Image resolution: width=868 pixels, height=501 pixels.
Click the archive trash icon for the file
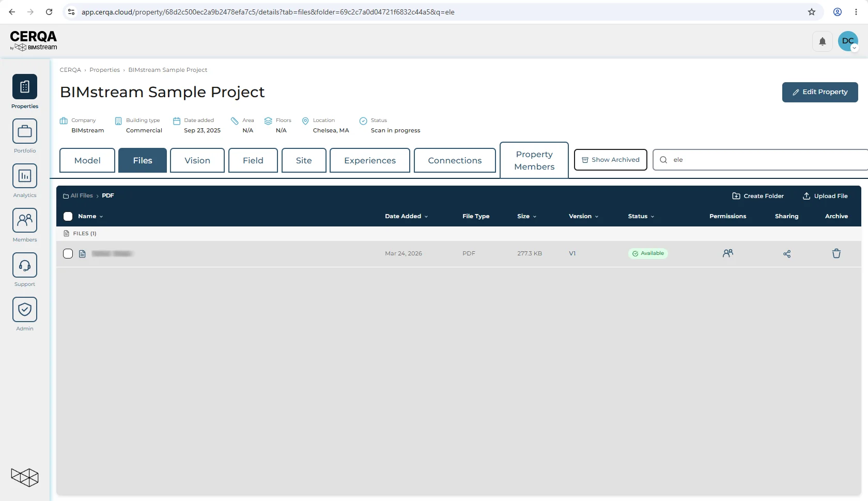pos(836,253)
